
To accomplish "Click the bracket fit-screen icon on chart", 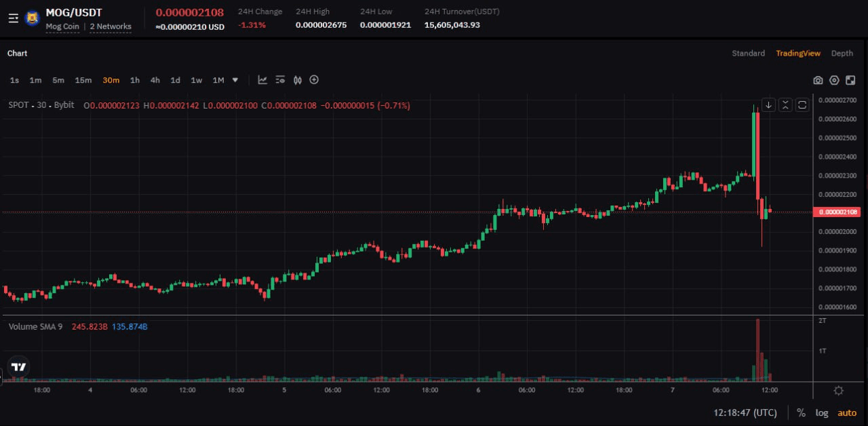I will [x=802, y=105].
